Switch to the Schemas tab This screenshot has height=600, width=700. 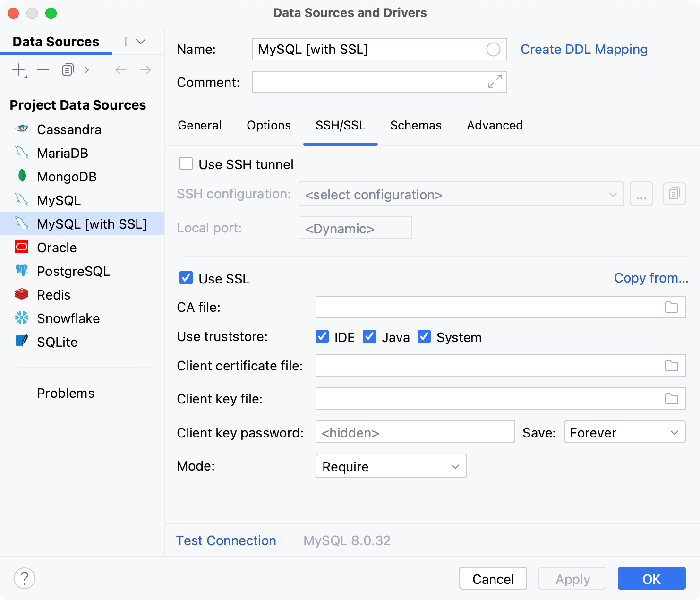coord(415,125)
